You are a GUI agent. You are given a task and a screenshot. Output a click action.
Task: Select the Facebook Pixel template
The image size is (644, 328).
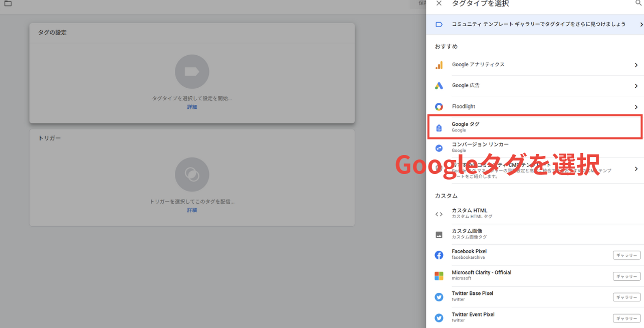pos(535,255)
